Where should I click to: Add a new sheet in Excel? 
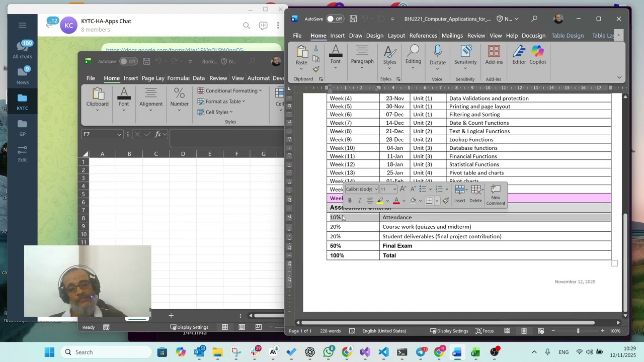(x=171, y=315)
